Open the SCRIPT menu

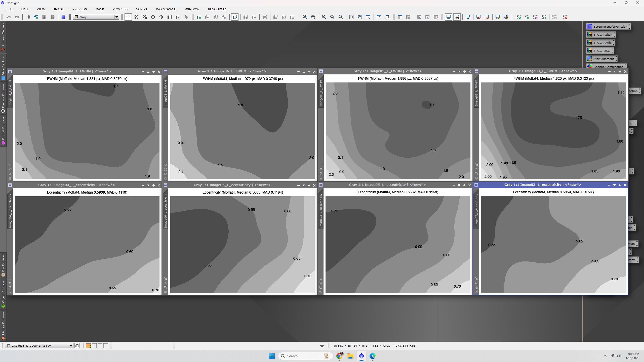(x=142, y=9)
